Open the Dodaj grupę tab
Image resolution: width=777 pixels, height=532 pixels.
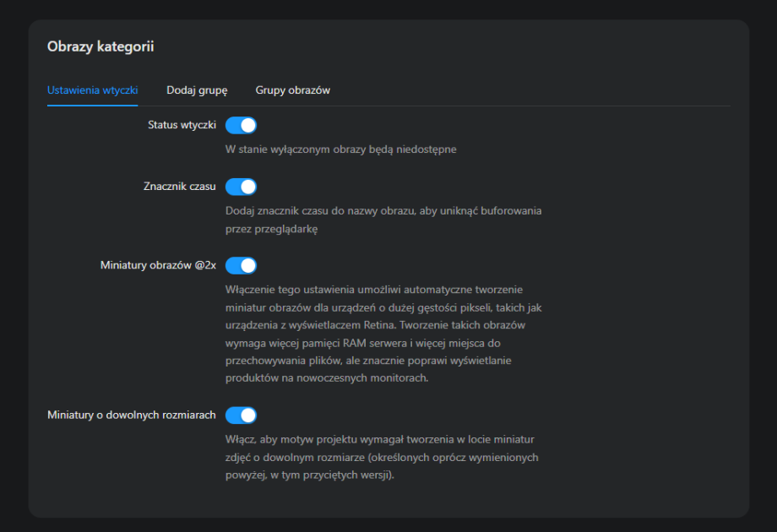click(197, 90)
